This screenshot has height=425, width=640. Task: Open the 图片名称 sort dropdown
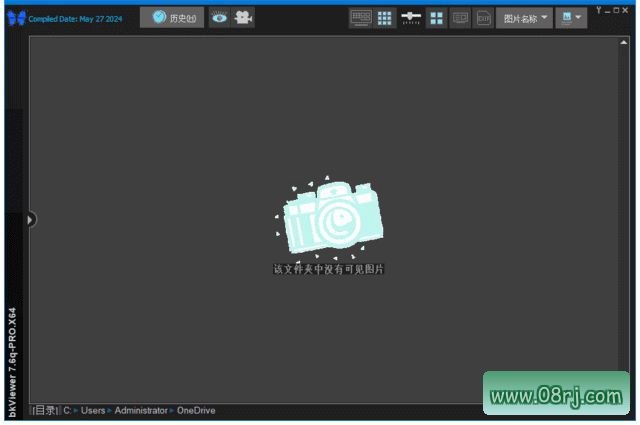coord(524,18)
